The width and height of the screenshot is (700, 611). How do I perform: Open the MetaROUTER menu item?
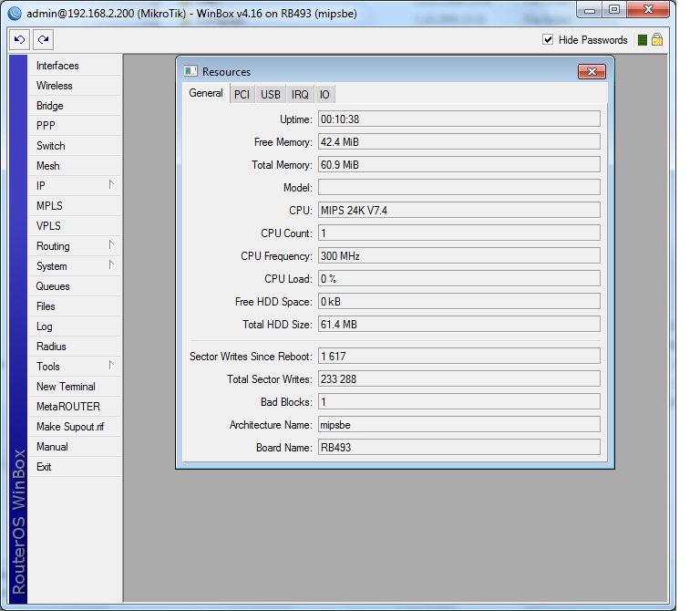click(75, 407)
